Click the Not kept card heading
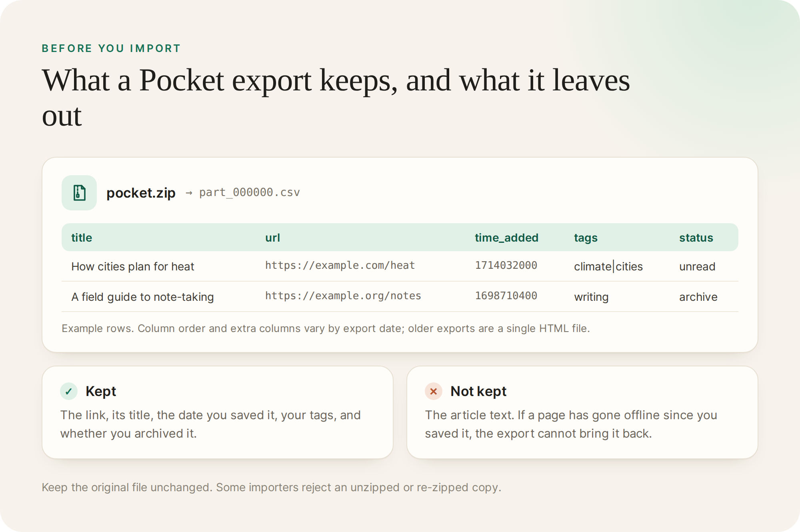 478,391
